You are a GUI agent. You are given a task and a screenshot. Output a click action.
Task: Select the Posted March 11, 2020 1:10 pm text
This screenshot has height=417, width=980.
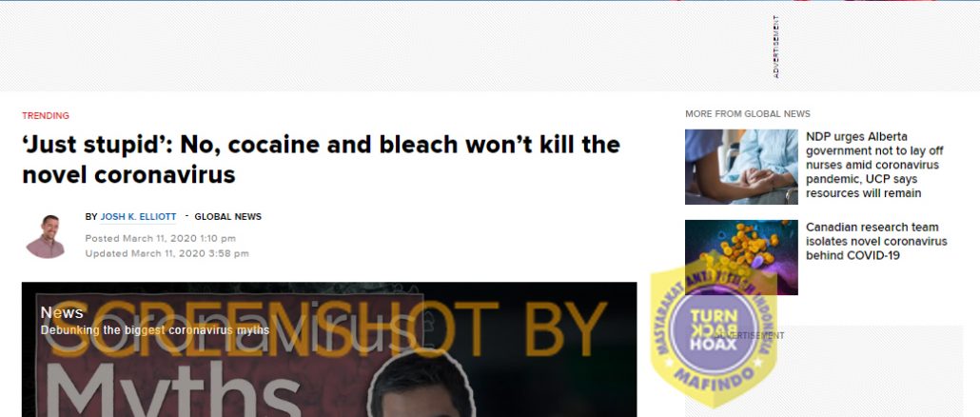click(161, 238)
